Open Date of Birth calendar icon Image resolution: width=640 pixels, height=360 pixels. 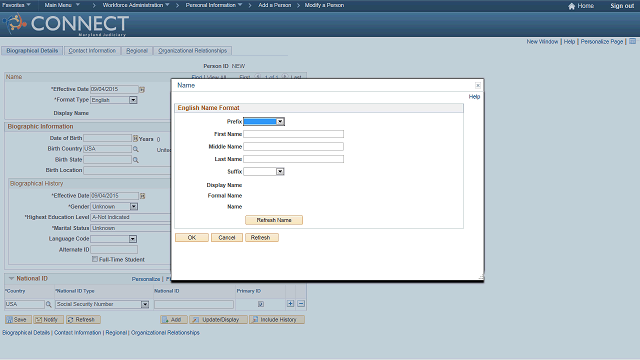point(135,138)
